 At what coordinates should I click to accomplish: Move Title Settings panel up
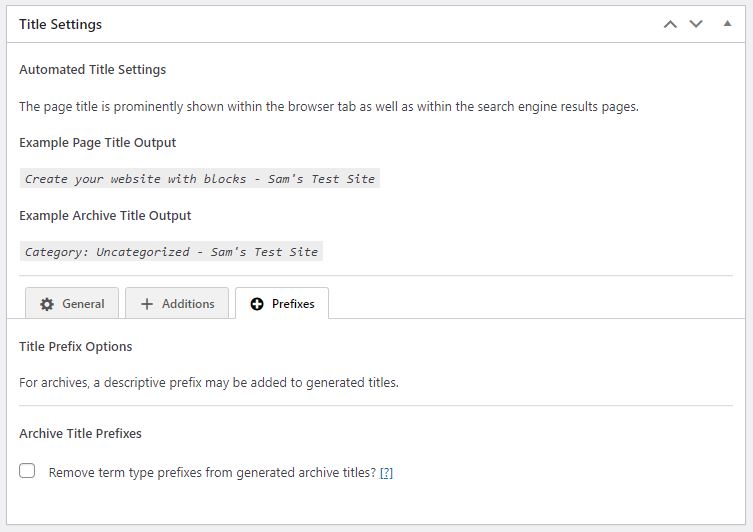pos(670,24)
